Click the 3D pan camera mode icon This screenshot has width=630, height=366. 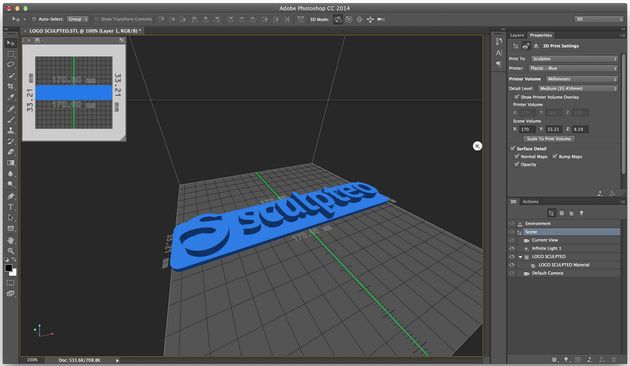(359, 19)
